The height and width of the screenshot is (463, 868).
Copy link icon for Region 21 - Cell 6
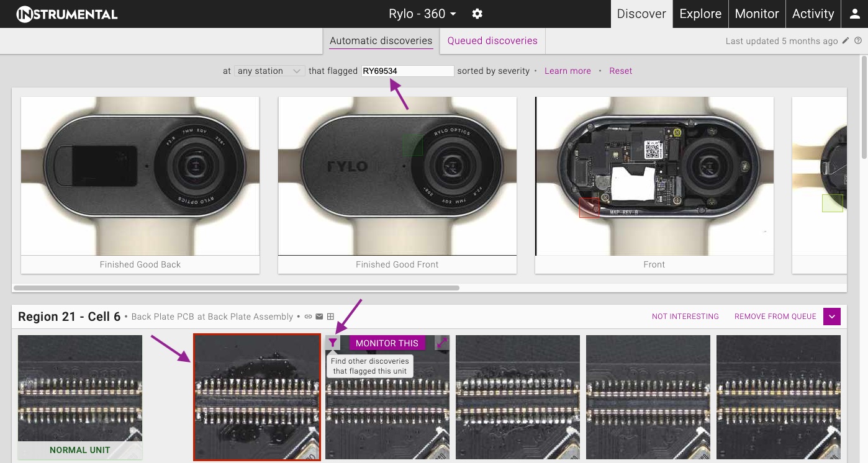308,317
